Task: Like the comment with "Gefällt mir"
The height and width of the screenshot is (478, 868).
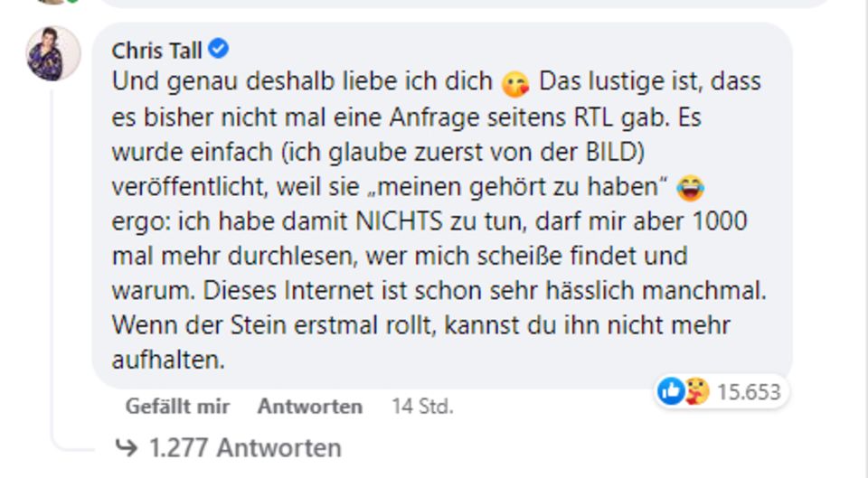Action: (177, 407)
